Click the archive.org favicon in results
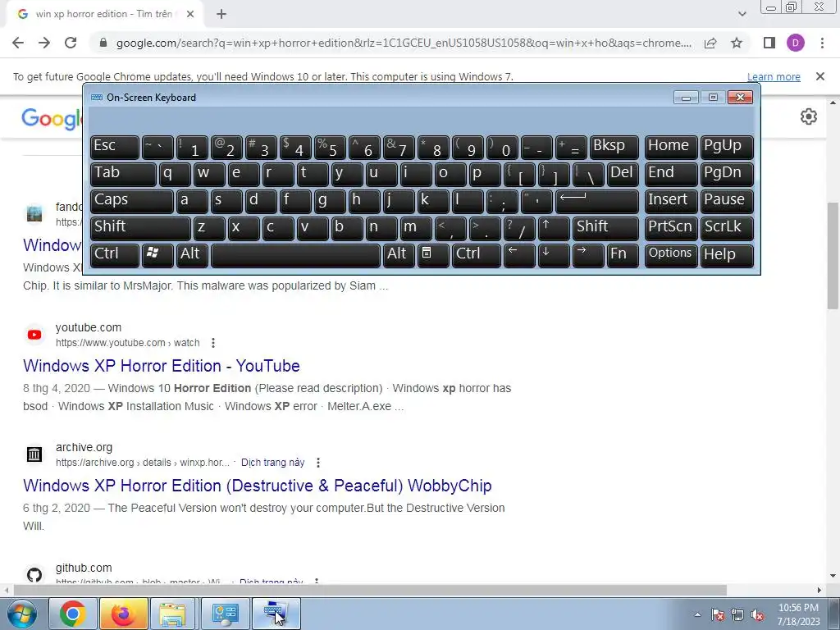Image resolution: width=840 pixels, height=630 pixels. [34, 454]
